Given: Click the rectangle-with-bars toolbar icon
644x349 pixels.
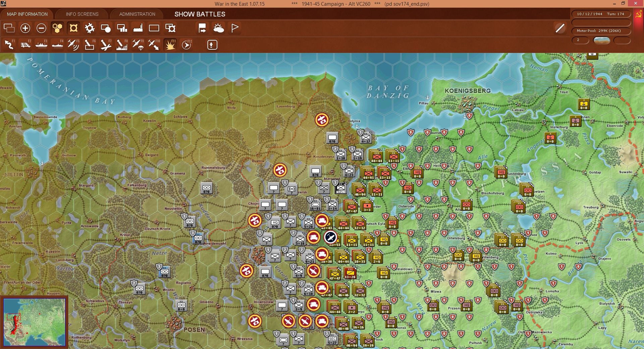Looking at the screenshot, I should pos(122,28).
